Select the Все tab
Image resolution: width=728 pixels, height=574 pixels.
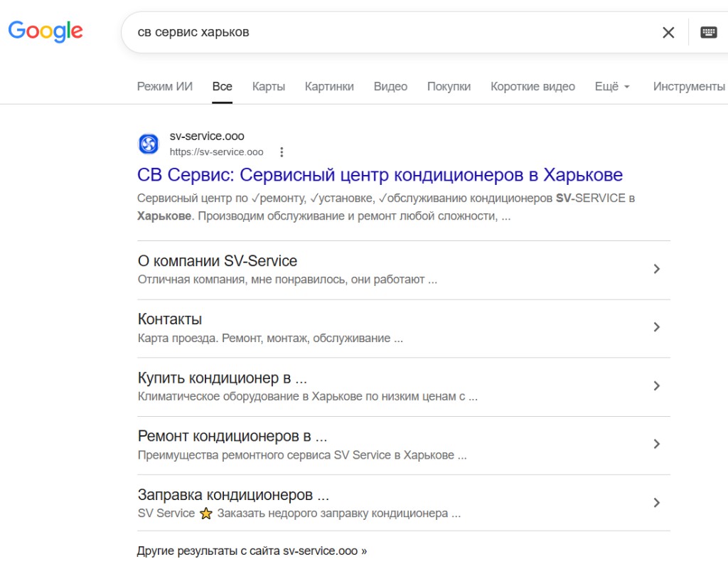click(x=223, y=86)
